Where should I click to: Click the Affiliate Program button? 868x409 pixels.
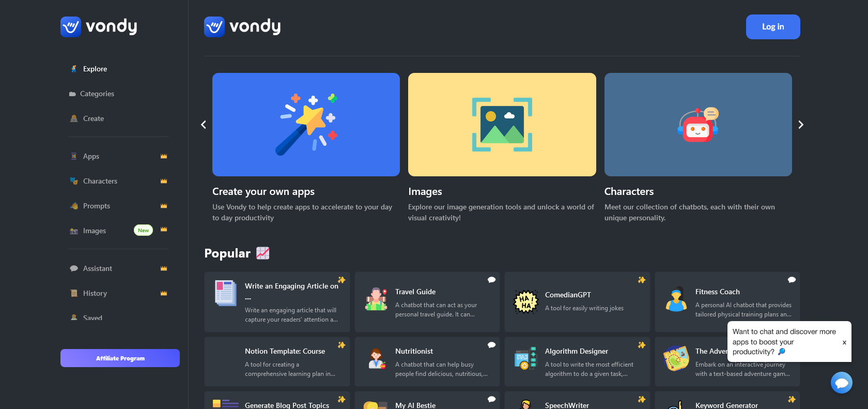click(120, 358)
